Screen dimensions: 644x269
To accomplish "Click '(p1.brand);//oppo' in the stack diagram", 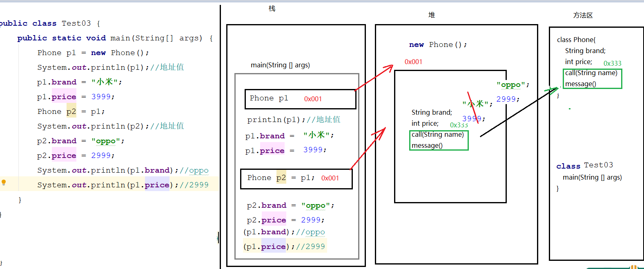I will coord(284,232).
